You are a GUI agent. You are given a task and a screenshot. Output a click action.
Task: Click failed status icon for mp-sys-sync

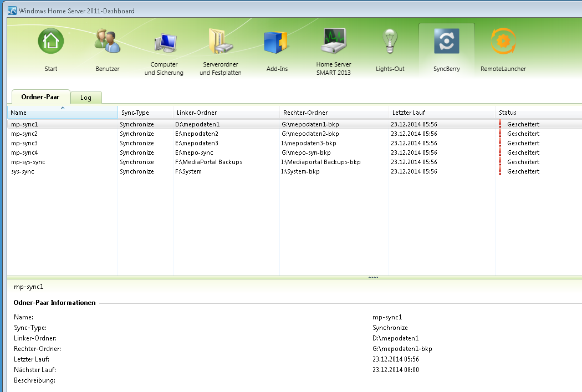pos(500,162)
